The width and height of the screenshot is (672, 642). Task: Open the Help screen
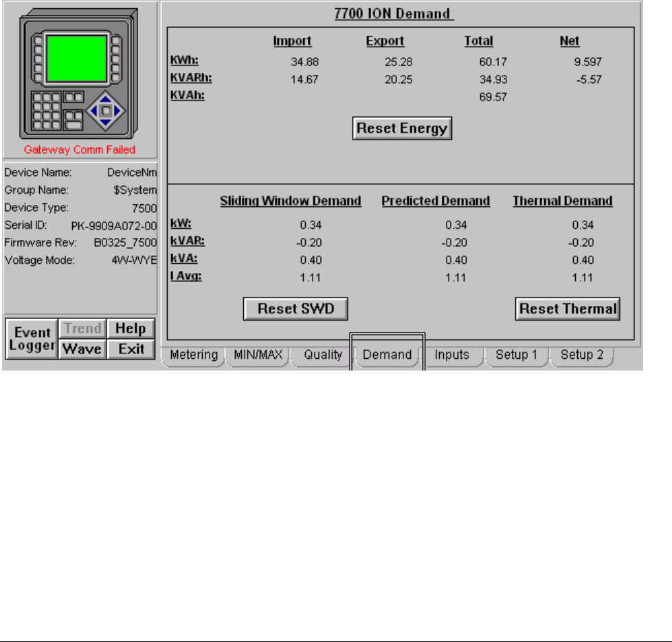131,329
